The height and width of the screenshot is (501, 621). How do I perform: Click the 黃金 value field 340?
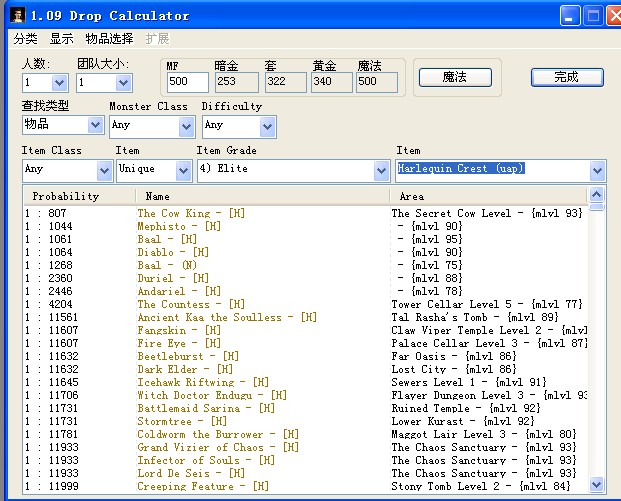[x=331, y=82]
